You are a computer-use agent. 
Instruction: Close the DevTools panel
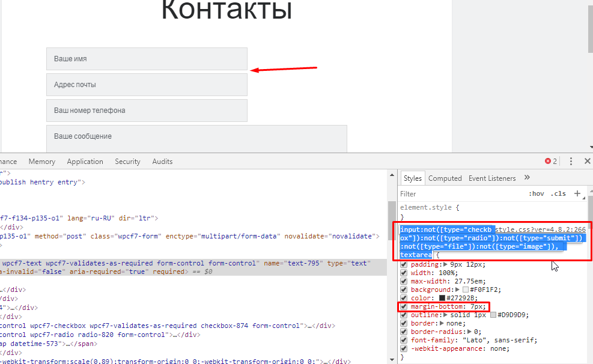tap(586, 162)
